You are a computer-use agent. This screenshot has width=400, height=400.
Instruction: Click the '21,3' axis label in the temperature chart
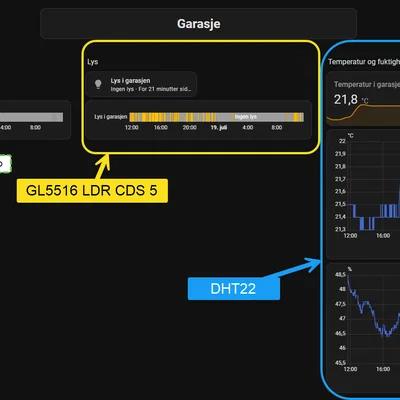(340, 229)
